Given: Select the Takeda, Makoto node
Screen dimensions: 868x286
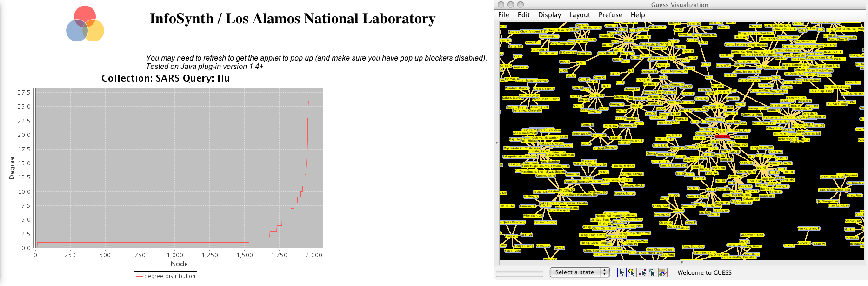Looking at the screenshot, I should click(623, 166).
